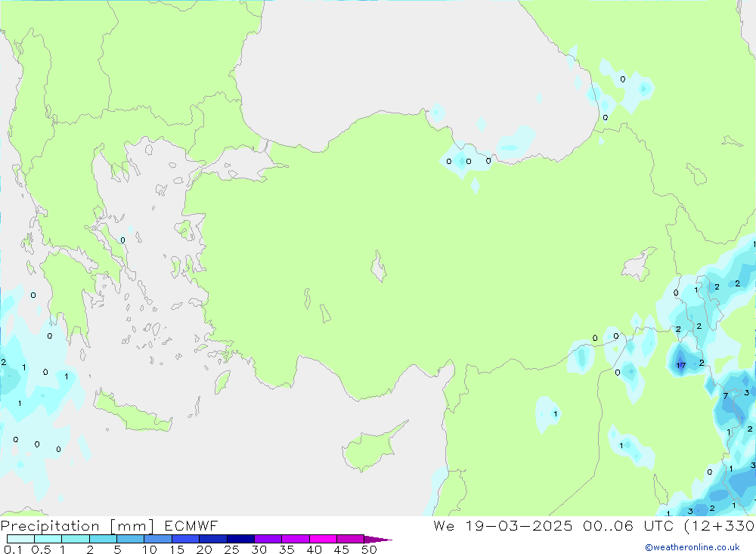756x554 pixels.
Task: Click the 25–30 mm navy legend swatch
Action: click(x=240, y=539)
